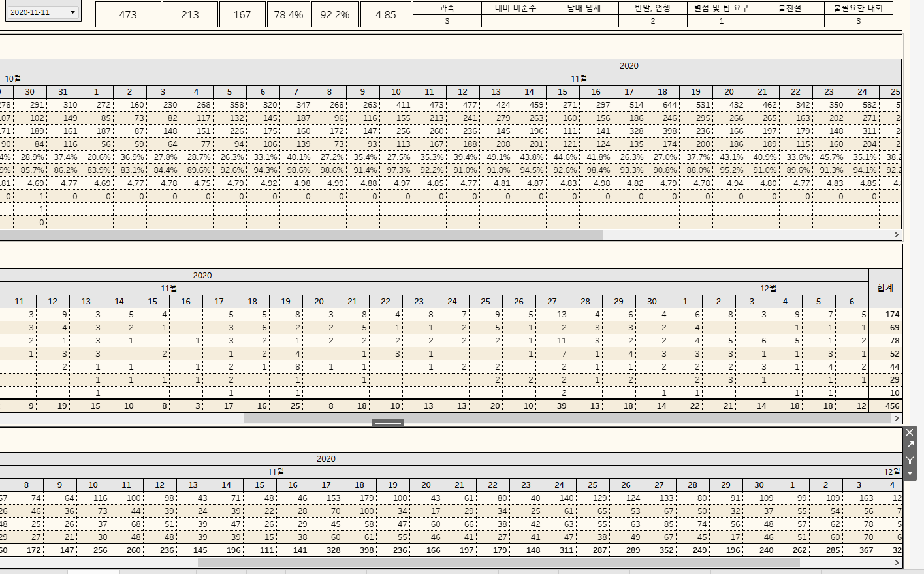Click the 2020 year header of the middle table
This screenshot has width=924, height=574.
[202, 275]
